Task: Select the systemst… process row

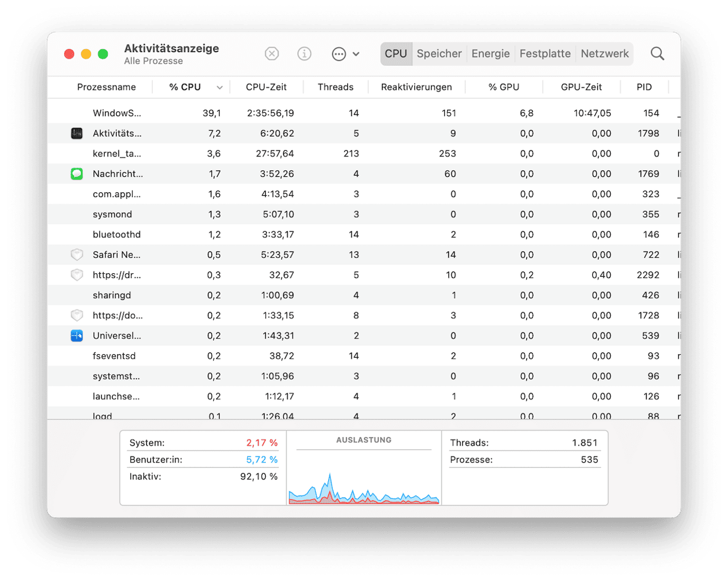Action: [x=364, y=376]
